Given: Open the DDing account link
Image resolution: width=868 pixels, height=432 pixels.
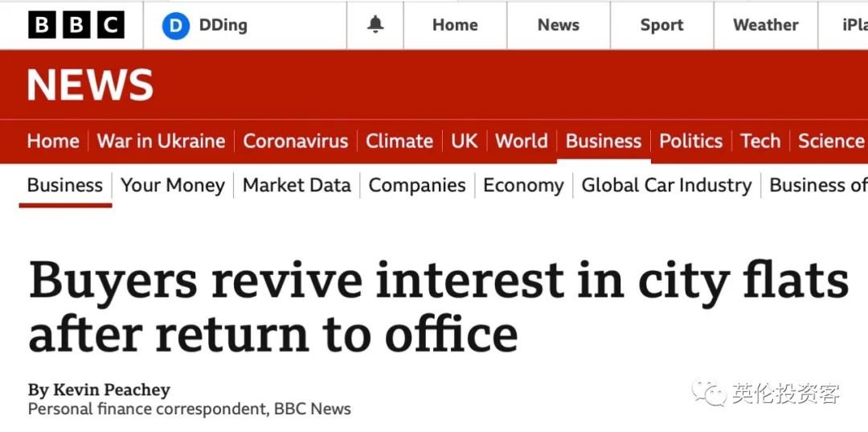Looking at the screenshot, I should [223, 25].
